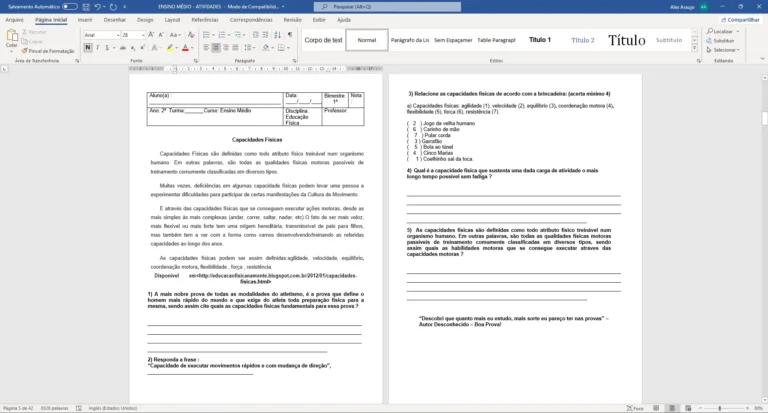This screenshot has height=413, width=768.
Task: Toggle bold (N) formatting
Action: pyautogui.click(x=88, y=48)
